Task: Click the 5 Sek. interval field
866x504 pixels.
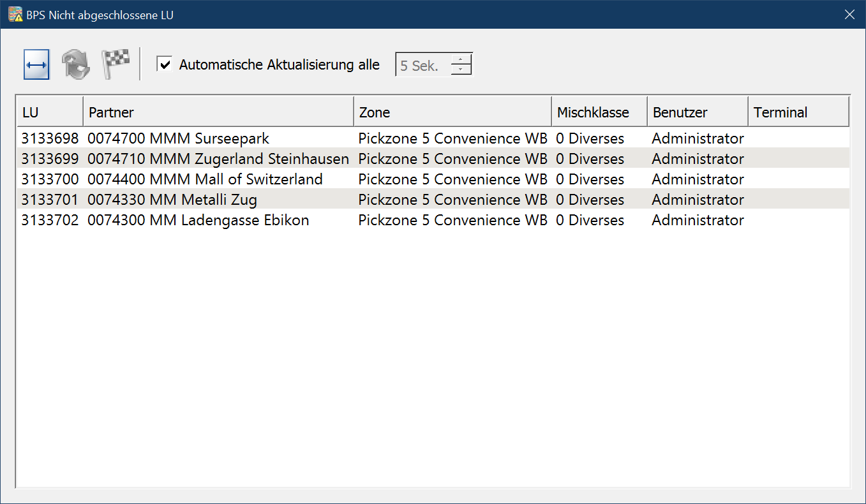Action: pyautogui.click(x=422, y=65)
